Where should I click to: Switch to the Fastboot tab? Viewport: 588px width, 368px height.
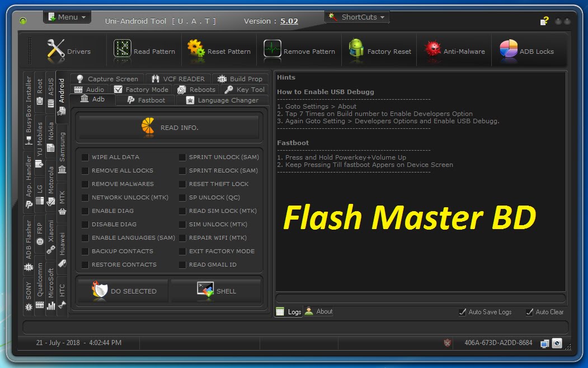[146, 100]
